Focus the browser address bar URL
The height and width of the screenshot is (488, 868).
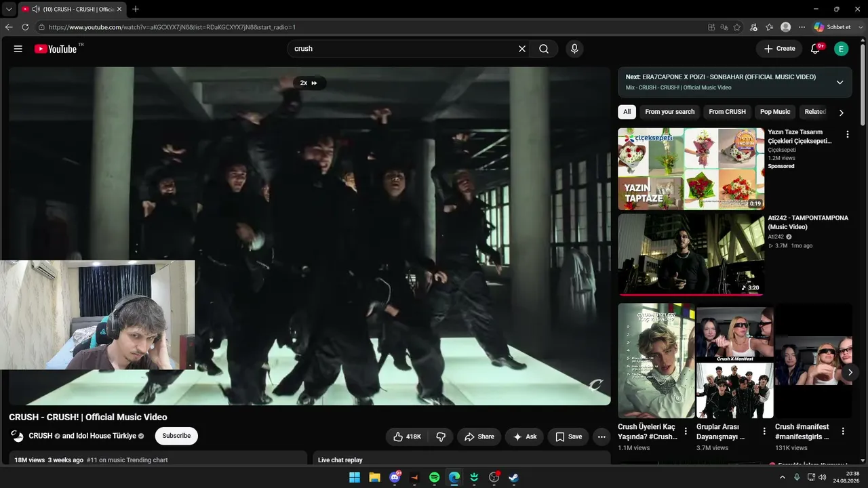(172, 27)
